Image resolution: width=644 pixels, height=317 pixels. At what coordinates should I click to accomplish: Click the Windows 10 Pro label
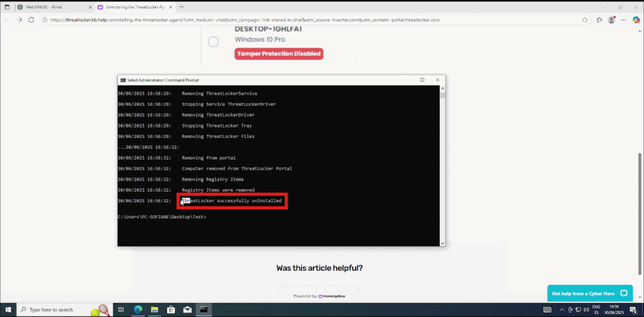pos(260,40)
